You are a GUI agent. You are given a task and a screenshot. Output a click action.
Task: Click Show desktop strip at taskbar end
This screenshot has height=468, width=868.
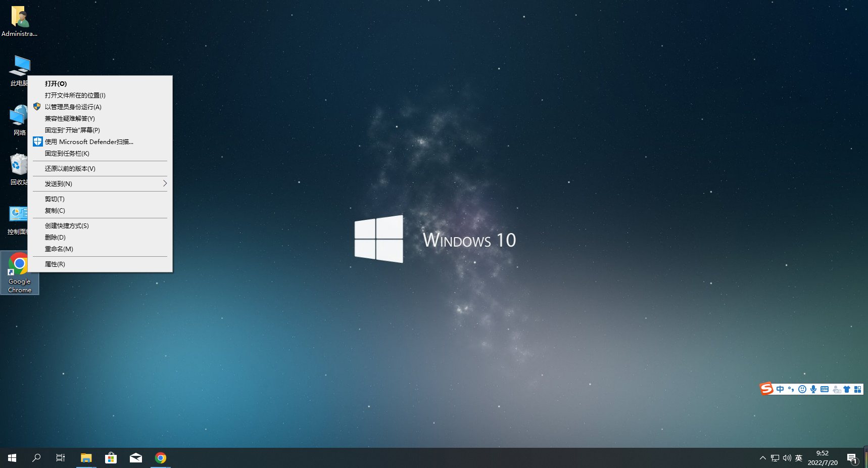(x=866, y=458)
